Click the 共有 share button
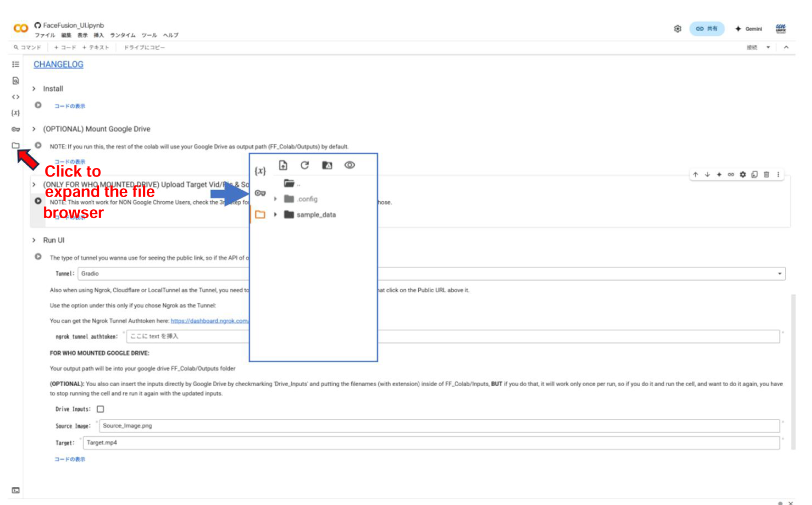The image size is (812, 505). [706, 29]
